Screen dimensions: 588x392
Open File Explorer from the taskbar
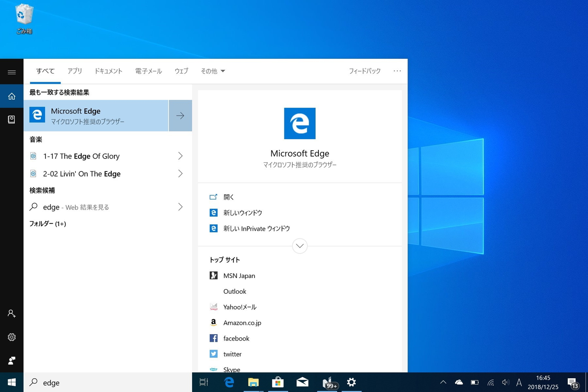[253, 382]
